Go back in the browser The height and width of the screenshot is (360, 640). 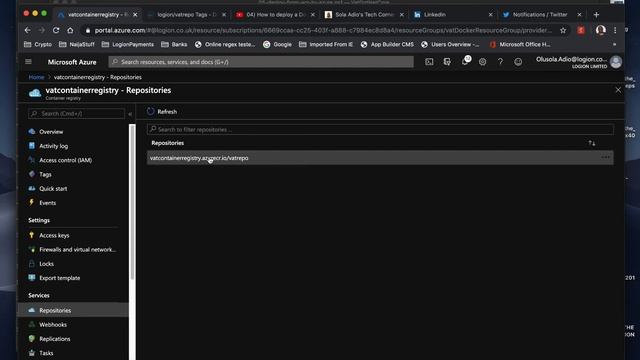[27, 30]
